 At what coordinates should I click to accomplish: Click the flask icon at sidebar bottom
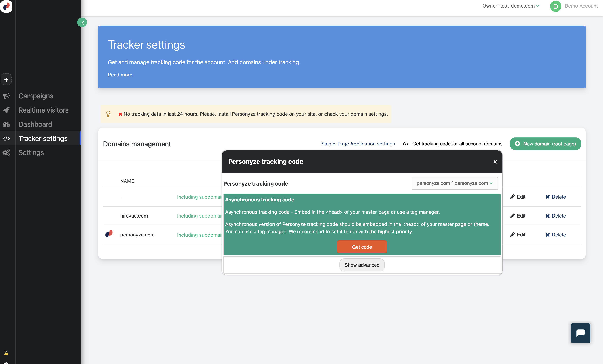[x=6, y=353]
